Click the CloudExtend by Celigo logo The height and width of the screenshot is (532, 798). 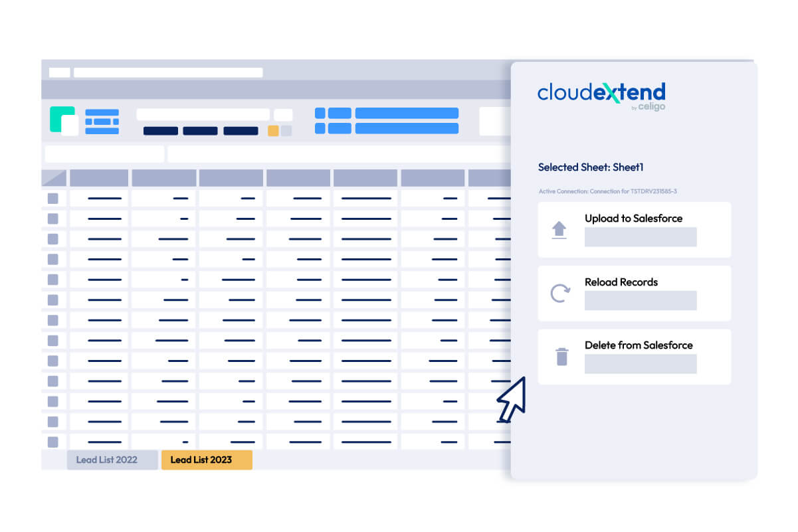click(x=601, y=96)
